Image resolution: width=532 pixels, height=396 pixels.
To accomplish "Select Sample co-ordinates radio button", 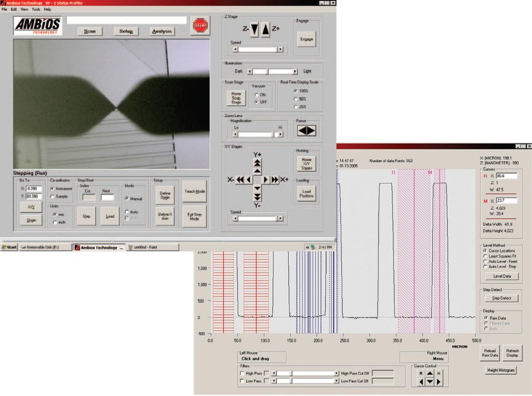I will tap(52, 197).
